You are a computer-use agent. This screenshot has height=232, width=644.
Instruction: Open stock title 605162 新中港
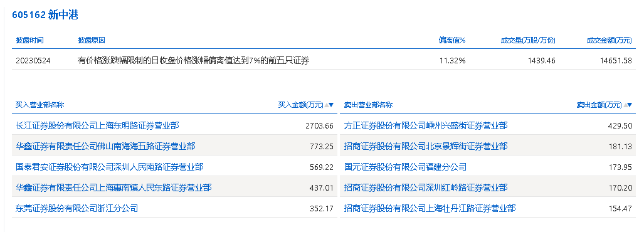[45, 15]
